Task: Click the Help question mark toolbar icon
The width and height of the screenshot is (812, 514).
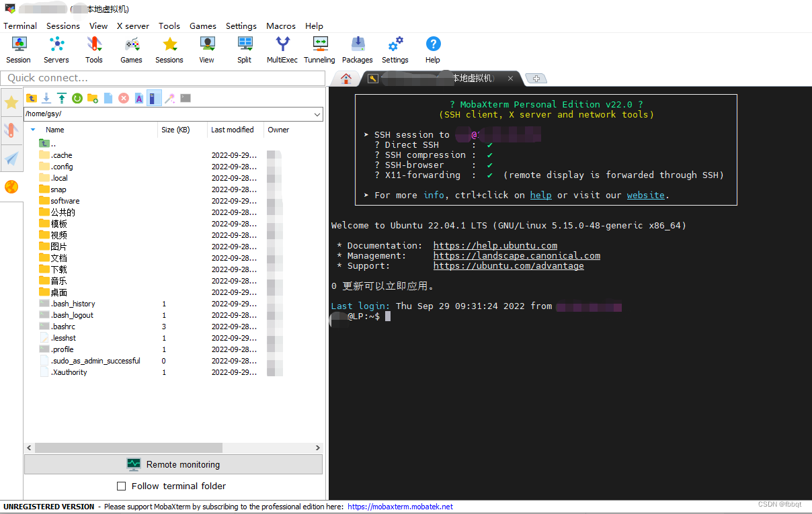Action: (x=433, y=50)
